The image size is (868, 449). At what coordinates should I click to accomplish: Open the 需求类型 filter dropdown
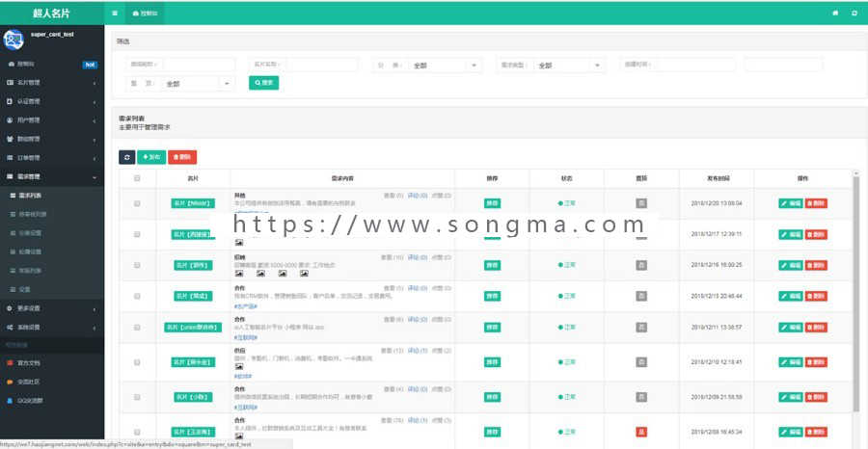(x=570, y=66)
